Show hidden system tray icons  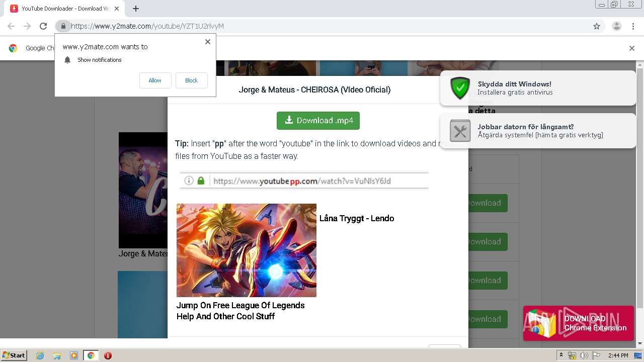click(561, 355)
